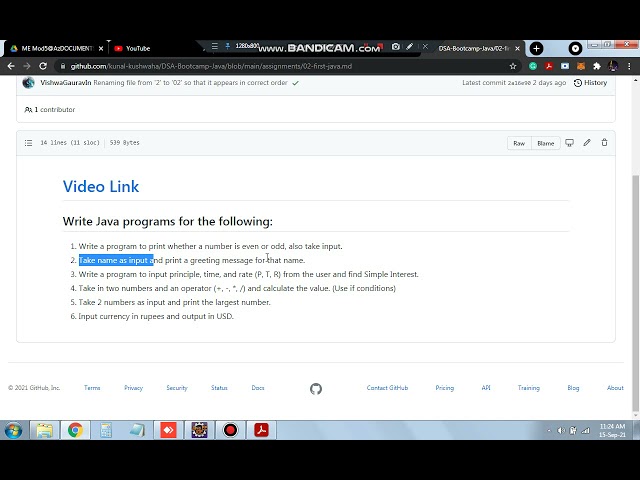Screen dimensions: 640x480
Task: Go back with the browser back arrow
Action: point(11,66)
